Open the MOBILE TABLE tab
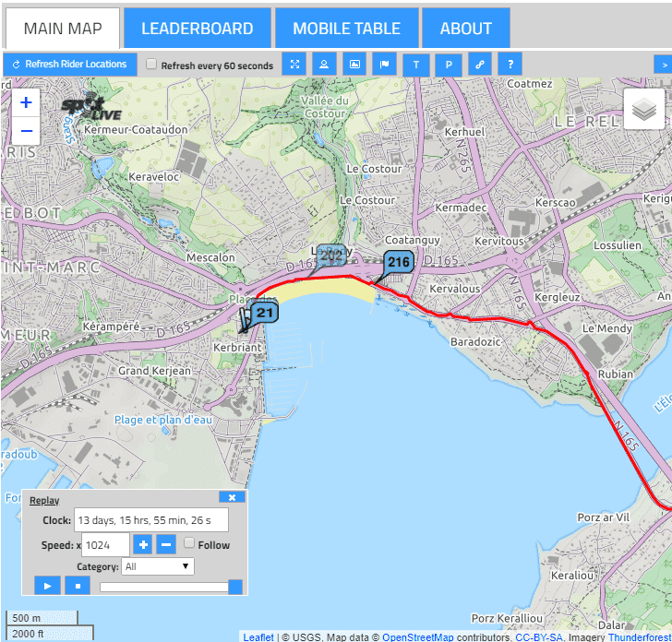The height and width of the screenshot is (642, 672). tap(346, 29)
